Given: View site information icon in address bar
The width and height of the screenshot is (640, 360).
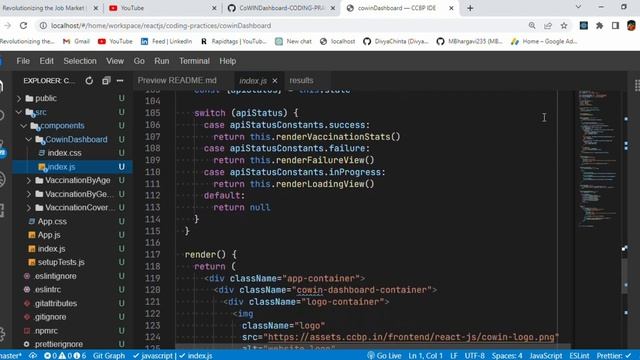Looking at the screenshot, I should (x=43, y=25).
